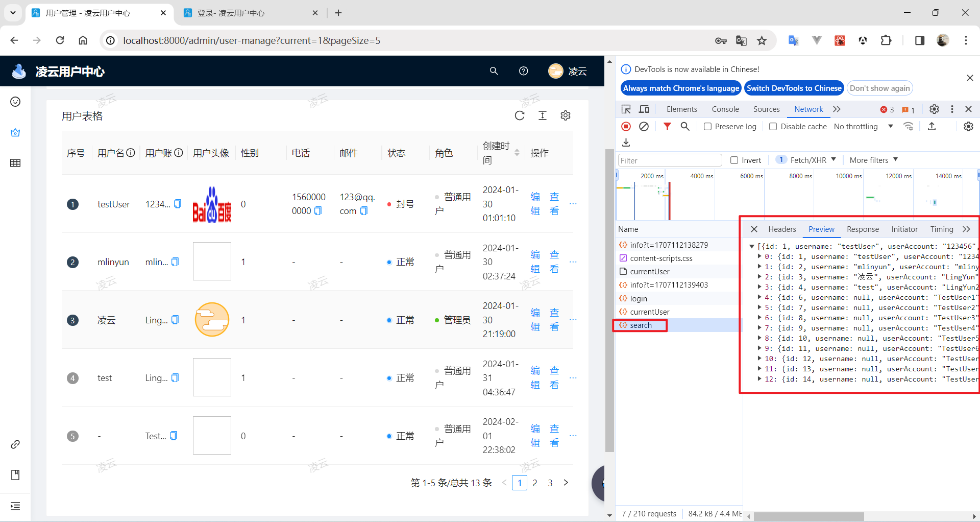Check the Disable cache option
The width and height of the screenshot is (980, 522).
(x=773, y=127)
